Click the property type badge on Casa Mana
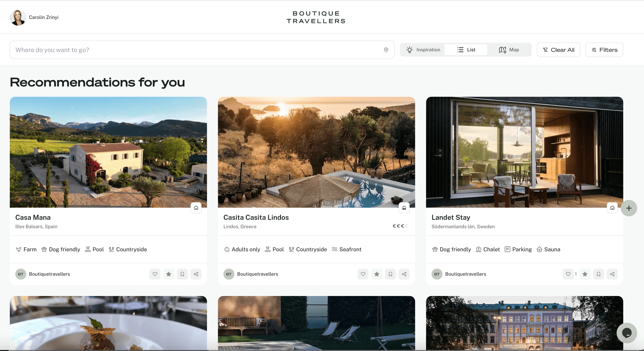The height and width of the screenshot is (351, 644). tap(196, 208)
